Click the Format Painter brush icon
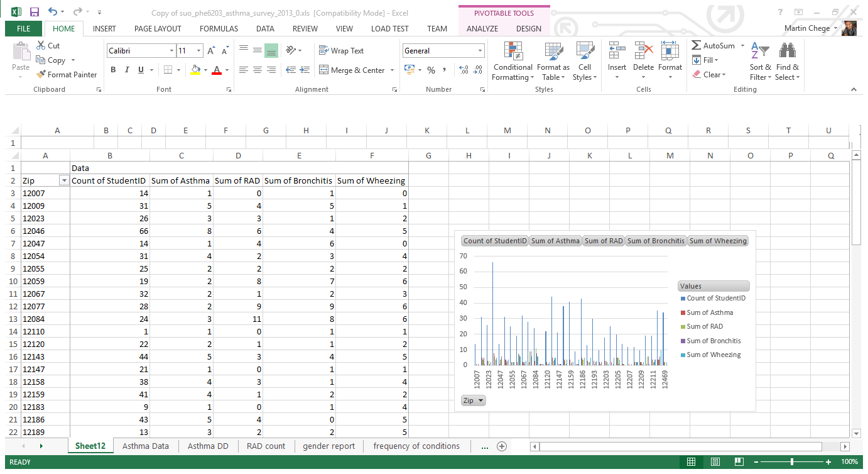This screenshot has width=868, height=474. [41, 74]
